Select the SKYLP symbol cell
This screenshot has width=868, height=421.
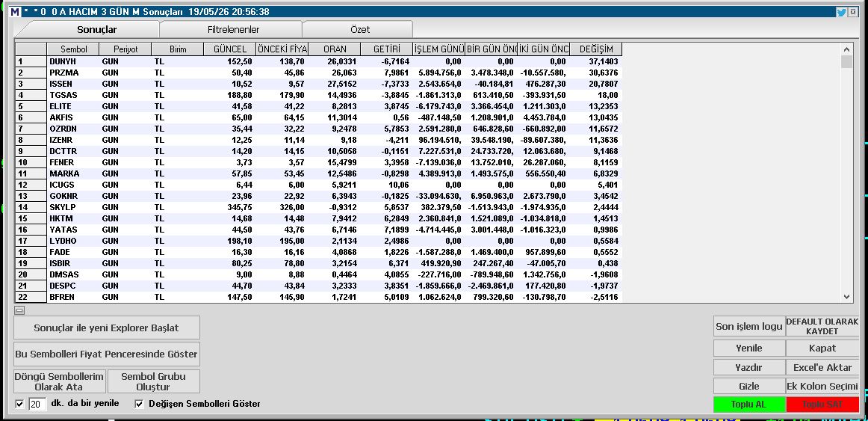(73, 207)
